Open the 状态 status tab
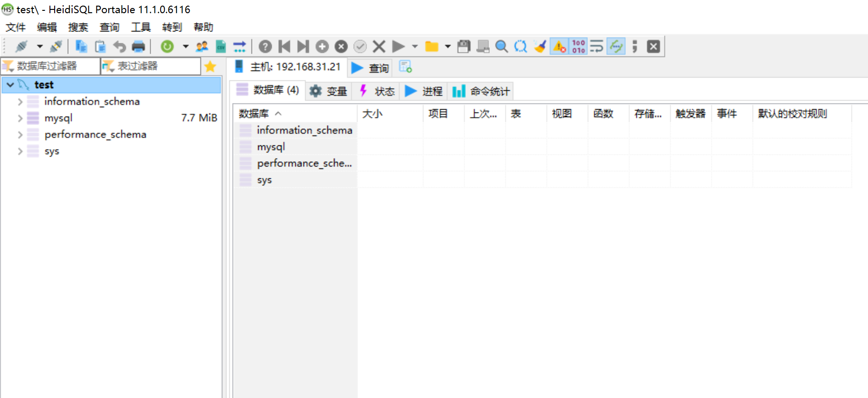The image size is (868, 398). pos(377,91)
